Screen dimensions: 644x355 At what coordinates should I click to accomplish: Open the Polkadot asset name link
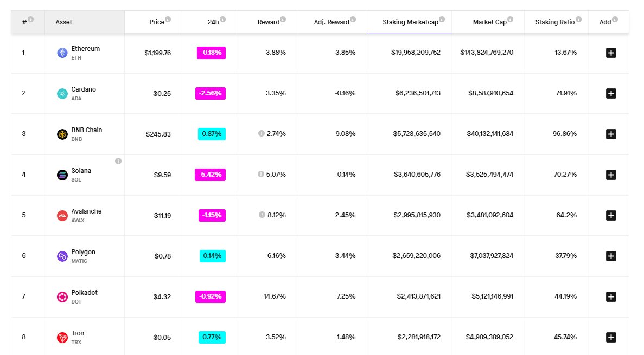point(84,293)
